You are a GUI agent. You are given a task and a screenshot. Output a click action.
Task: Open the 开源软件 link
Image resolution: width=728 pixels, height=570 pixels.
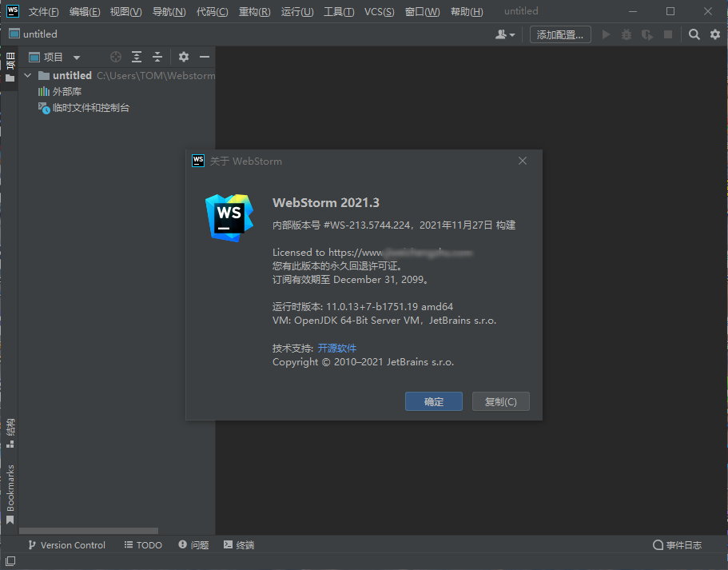pos(337,348)
